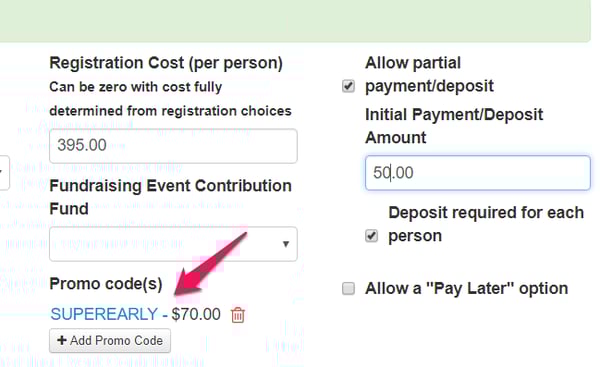The width and height of the screenshot is (600, 367).
Task: Delete the SUPEREARLY promo code with trash icon
Action: pyautogui.click(x=238, y=315)
